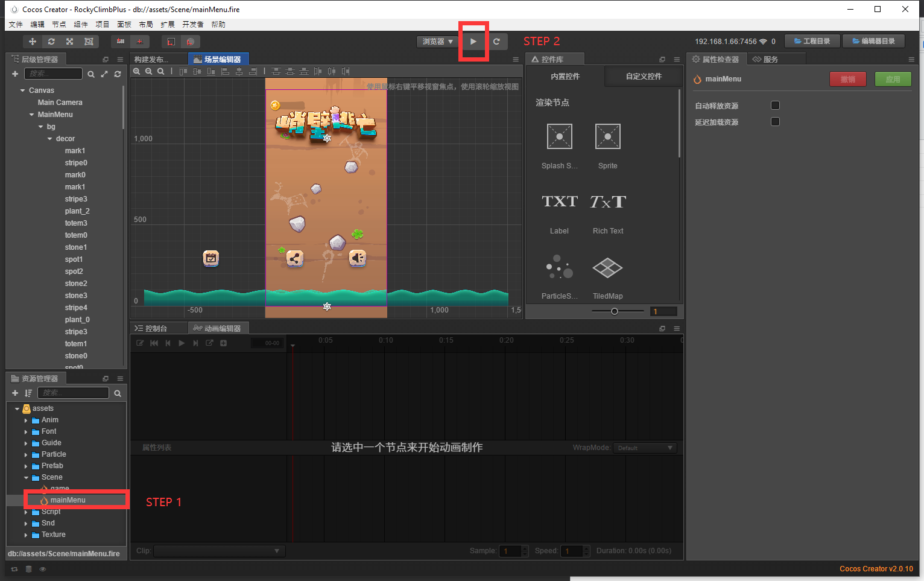Create a new asset in asset manager
The image size is (924, 581).
click(x=15, y=393)
